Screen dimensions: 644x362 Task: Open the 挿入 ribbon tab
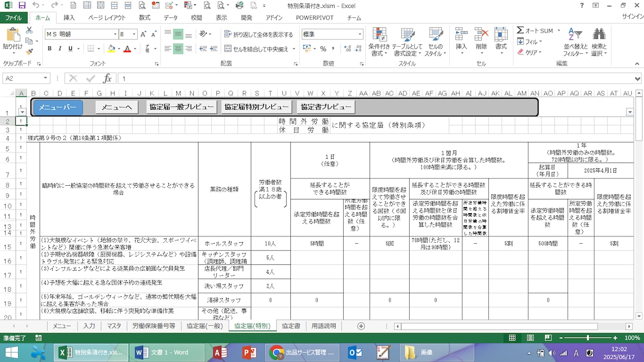(69, 17)
